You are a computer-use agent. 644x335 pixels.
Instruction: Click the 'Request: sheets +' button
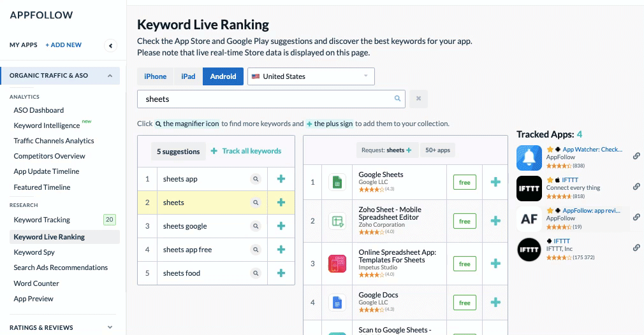coord(386,150)
